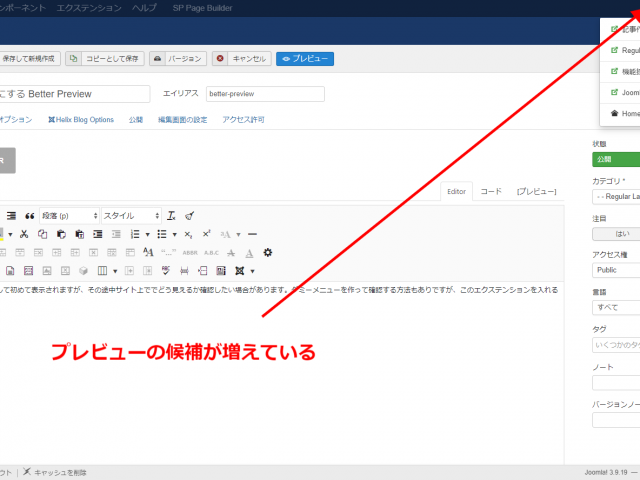Click the insert article icon
The image size is (640, 480).
click(x=221, y=271)
